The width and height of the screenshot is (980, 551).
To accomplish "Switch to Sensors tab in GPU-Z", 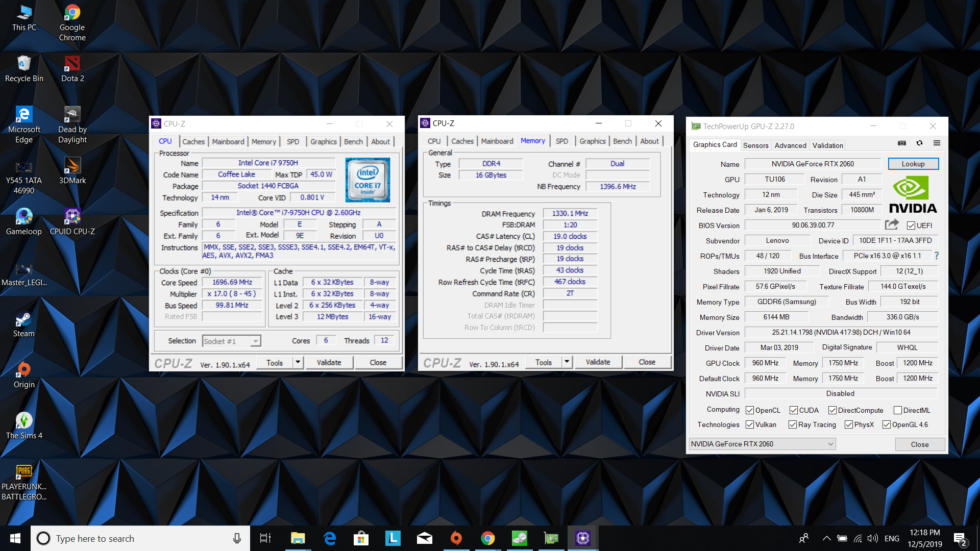I will (x=755, y=145).
